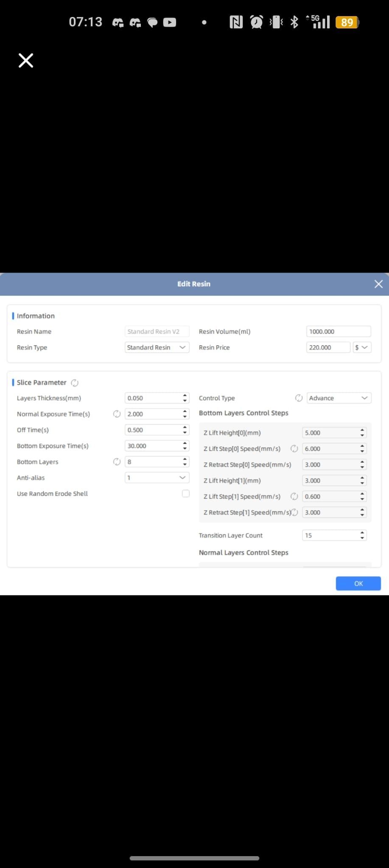This screenshot has width=389, height=868.
Task: Adjust Transition Layer Count spinner arrows
Action: coord(362,535)
